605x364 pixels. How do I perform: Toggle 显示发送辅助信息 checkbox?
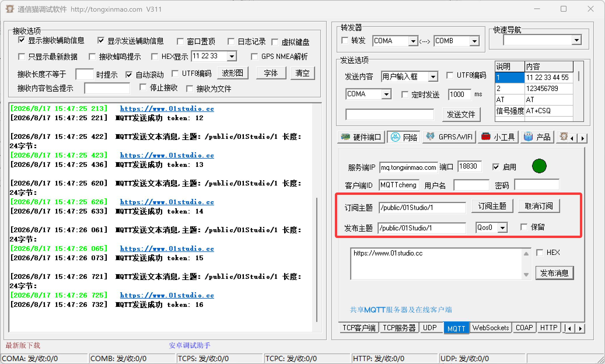click(101, 40)
